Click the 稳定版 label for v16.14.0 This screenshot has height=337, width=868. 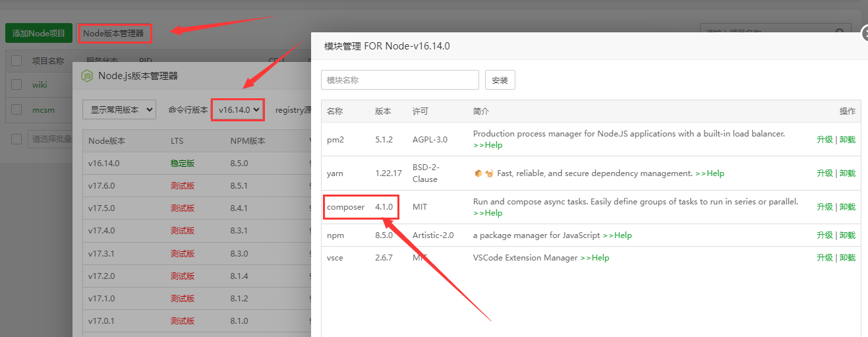tap(183, 163)
